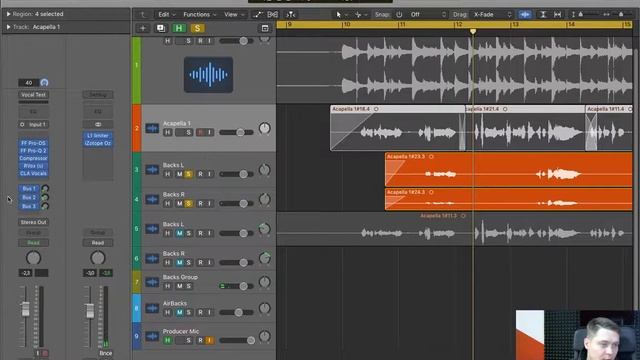
Task: Open the secondary crosshair tool menu
Action: pyautogui.click(x=361, y=15)
